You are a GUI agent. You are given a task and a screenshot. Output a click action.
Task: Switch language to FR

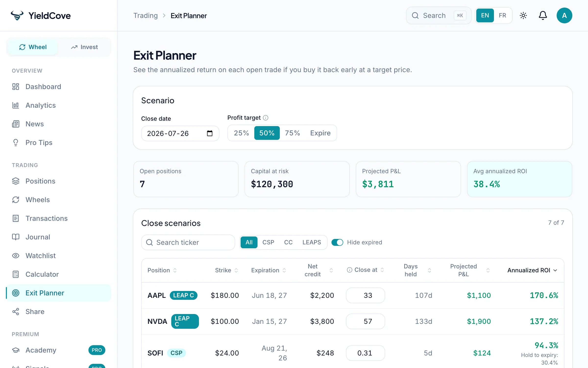[x=502, y=15]
